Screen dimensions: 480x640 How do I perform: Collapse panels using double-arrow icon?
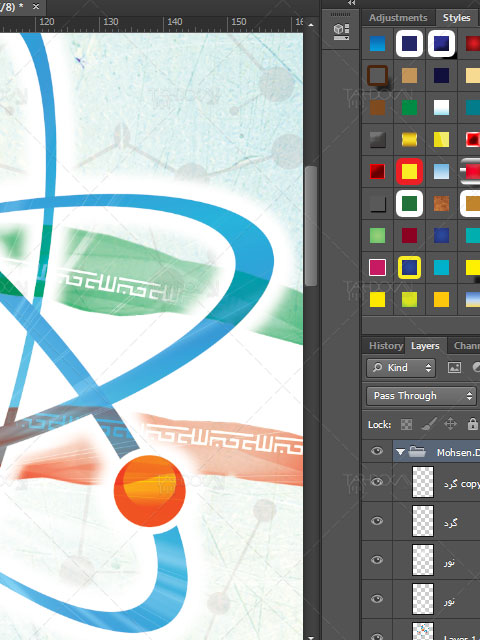click(351, 3)
